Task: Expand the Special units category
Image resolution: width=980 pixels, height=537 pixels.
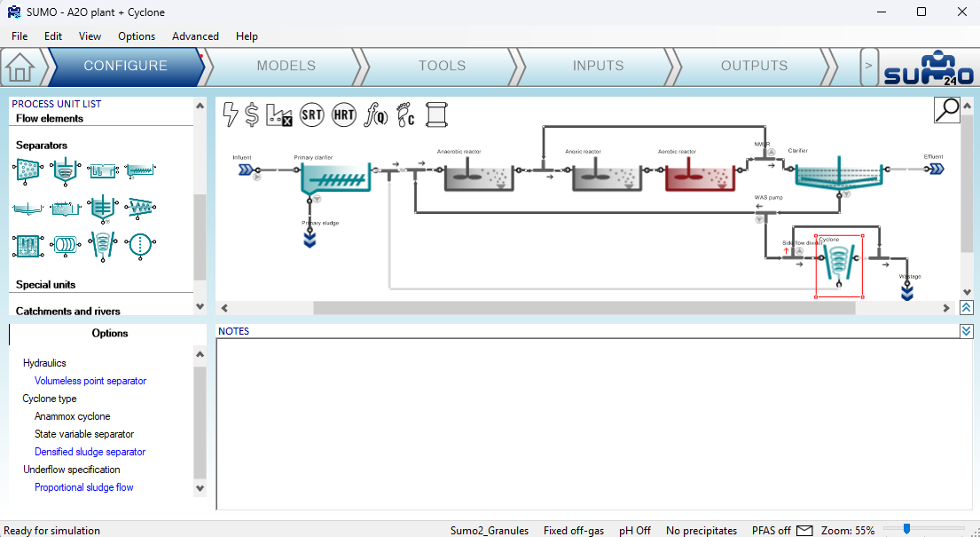Action: (x=46, y=285)
